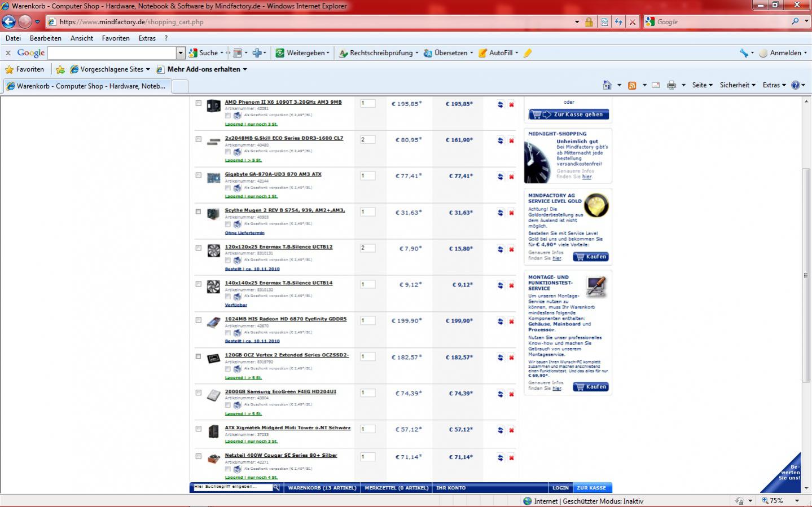Click search magnifier in bottom shop bar
The width and height of the screenshot is (812, 507).
pyautogui.click(x=276, y=487)
